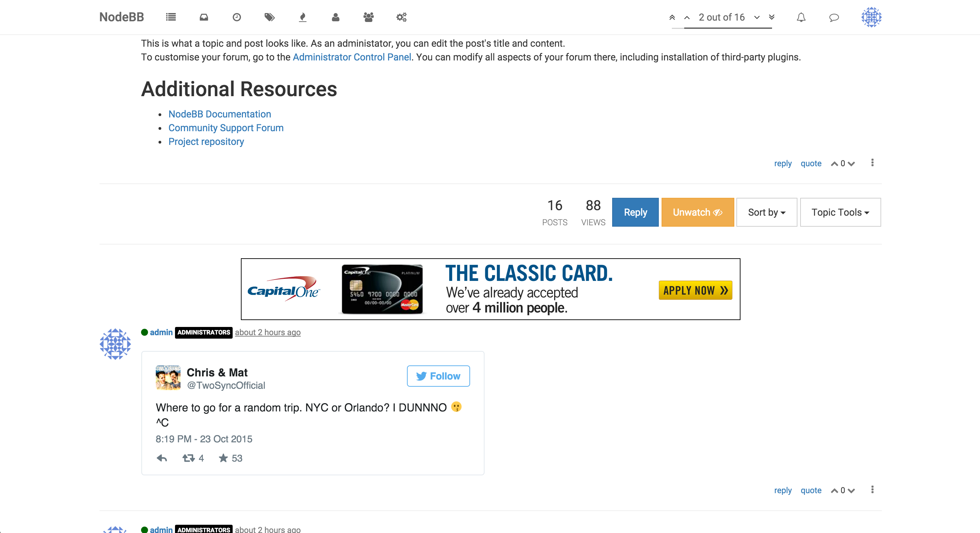Click the Administrator Control Panel link
Viewport: 980px width, 533px height.
pos(352,57)
